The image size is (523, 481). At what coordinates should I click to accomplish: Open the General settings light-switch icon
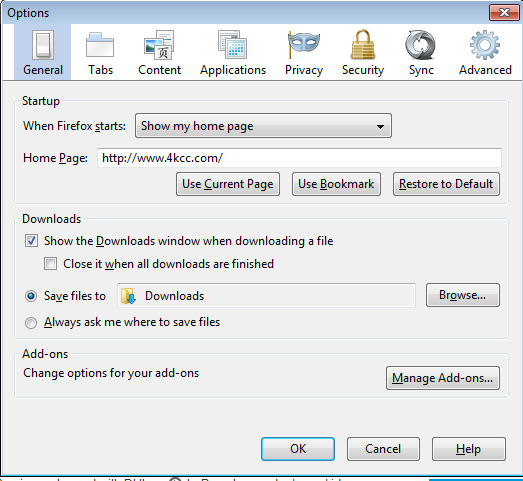point(43,45)
